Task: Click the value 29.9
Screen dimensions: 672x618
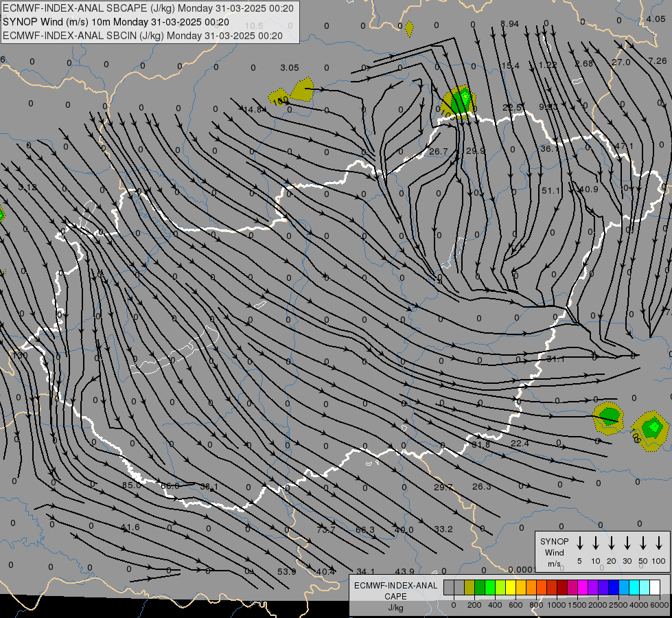Action: 475,150
